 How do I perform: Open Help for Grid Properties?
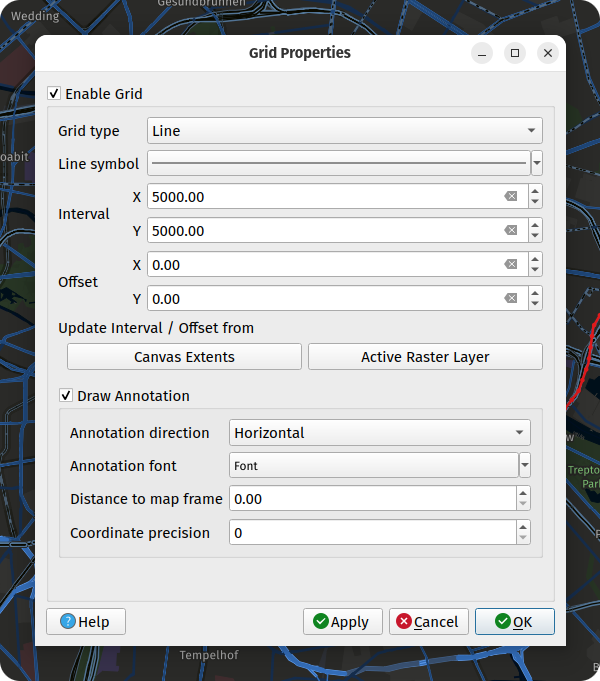tap(85, 622)
